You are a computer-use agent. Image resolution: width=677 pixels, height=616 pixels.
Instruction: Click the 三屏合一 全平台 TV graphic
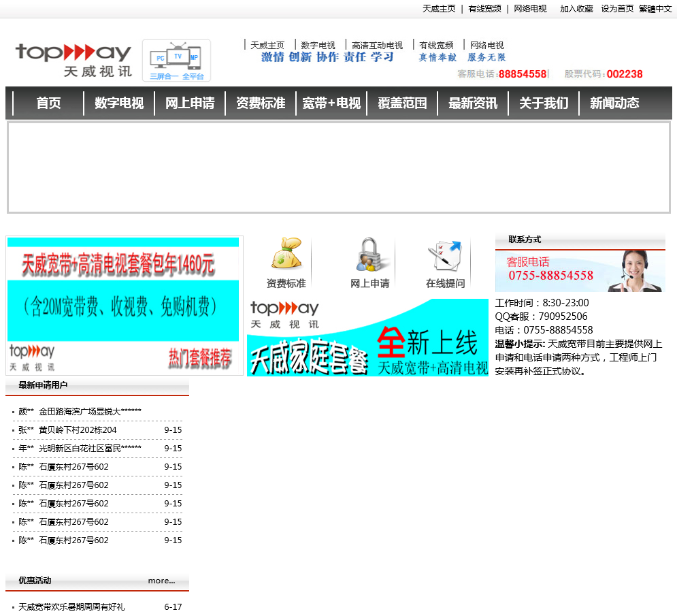tap(177, 61)
